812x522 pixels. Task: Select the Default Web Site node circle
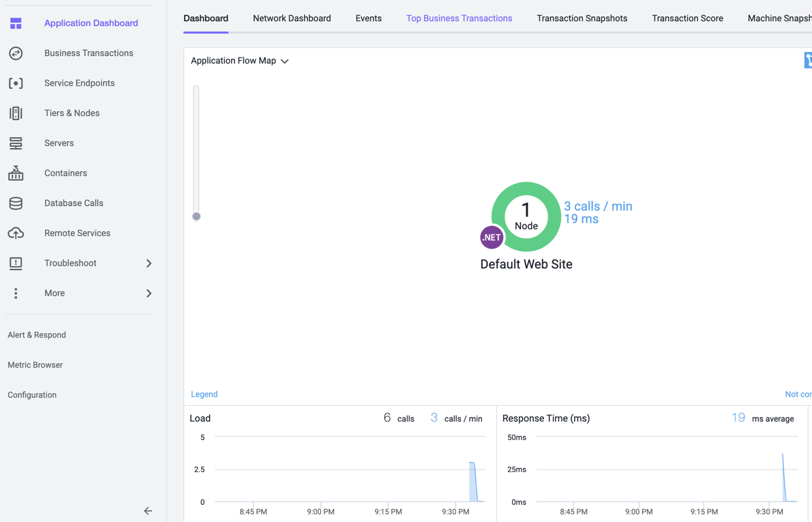[526, 216]
